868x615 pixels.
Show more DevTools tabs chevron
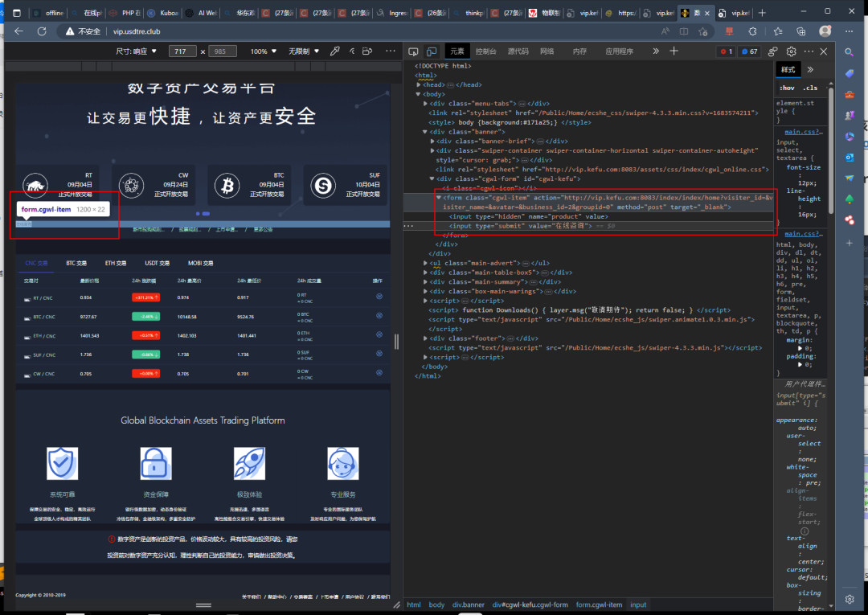(x=656, y=51)
